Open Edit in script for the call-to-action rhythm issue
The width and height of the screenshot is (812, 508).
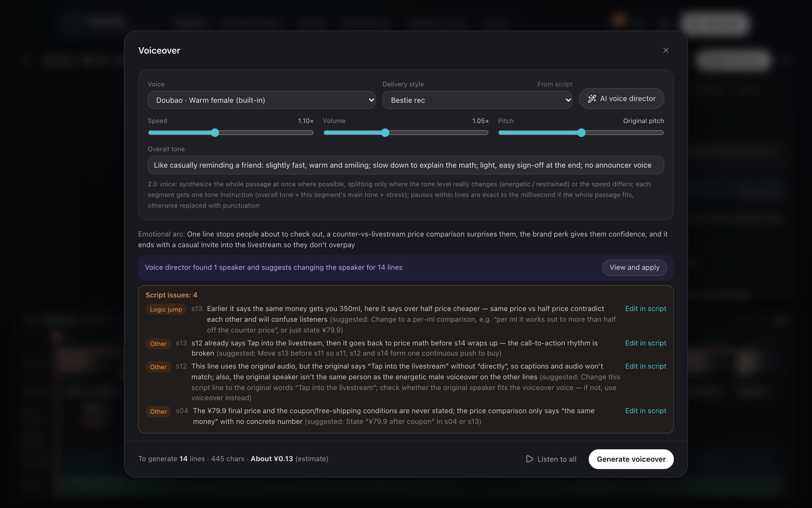pos(646,343)
